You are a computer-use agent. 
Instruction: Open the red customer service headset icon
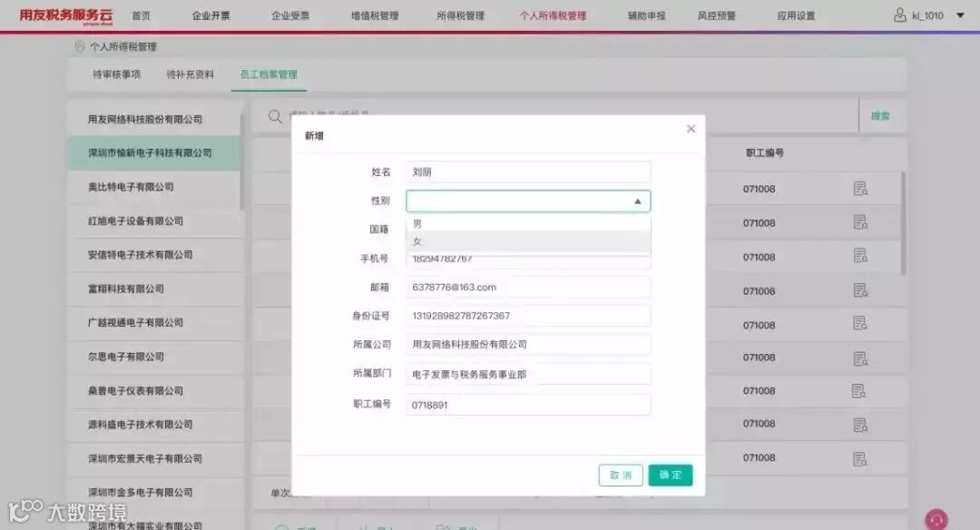[x=936, y=520]
